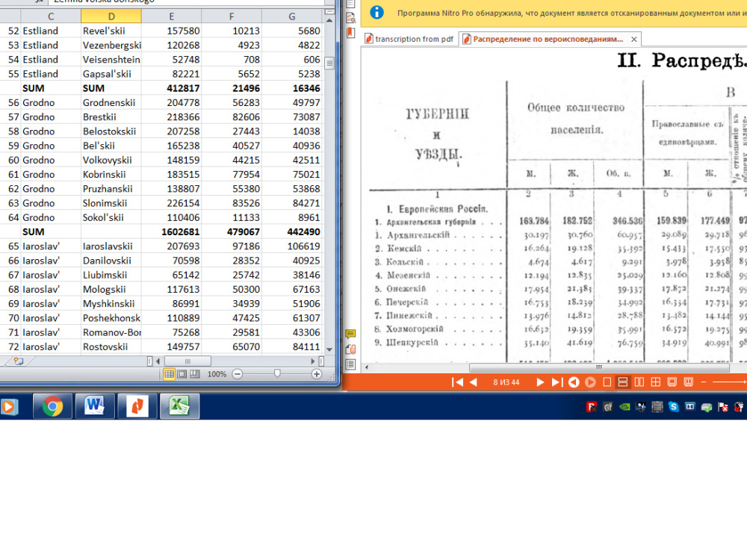Screen dimensions: 747x560
Task: Open the Output panel icon at sidebar bottom
Action: (350, 365)
